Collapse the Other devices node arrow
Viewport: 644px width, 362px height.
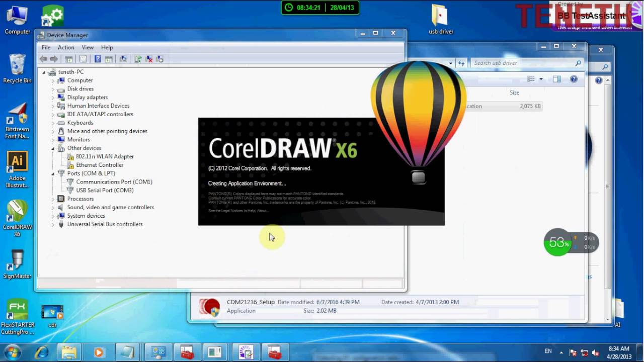click(53, 148)
